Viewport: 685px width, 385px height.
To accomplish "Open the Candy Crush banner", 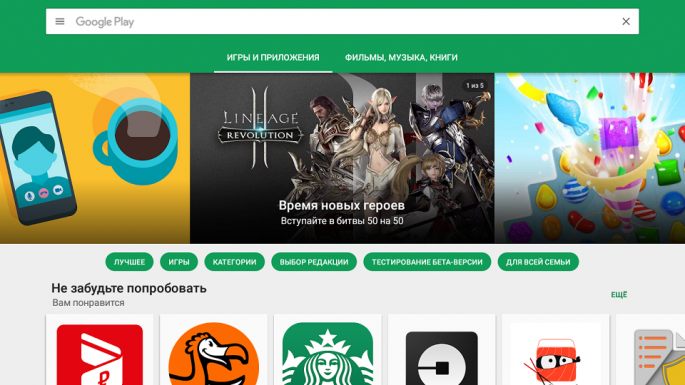I will (x=590, y=158).
